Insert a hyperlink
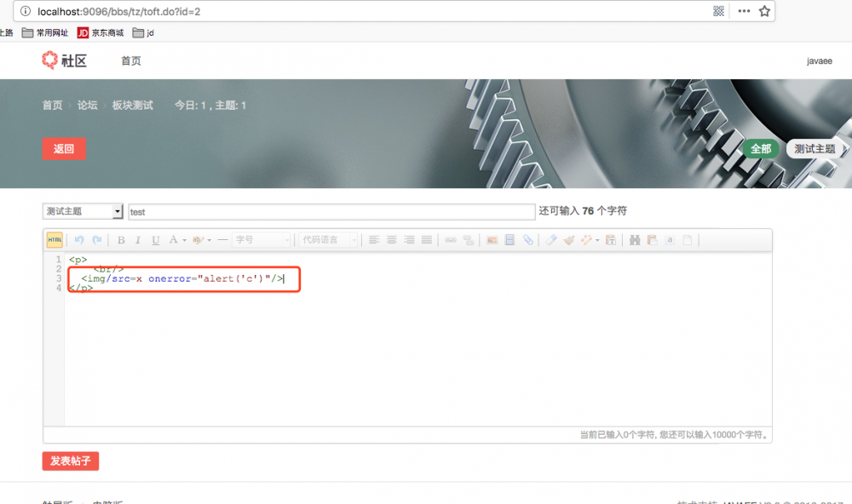The image size is (852, 504). pos(451,240)
